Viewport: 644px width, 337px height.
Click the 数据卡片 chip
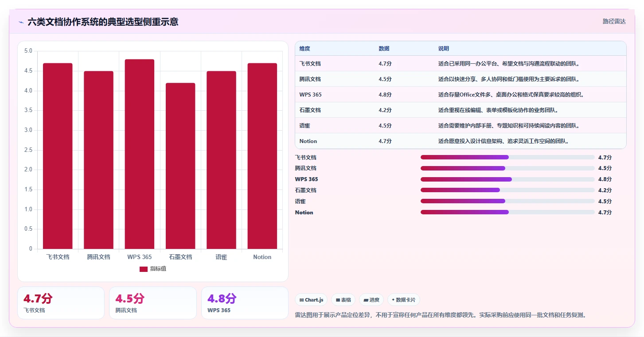click(404, 300)
